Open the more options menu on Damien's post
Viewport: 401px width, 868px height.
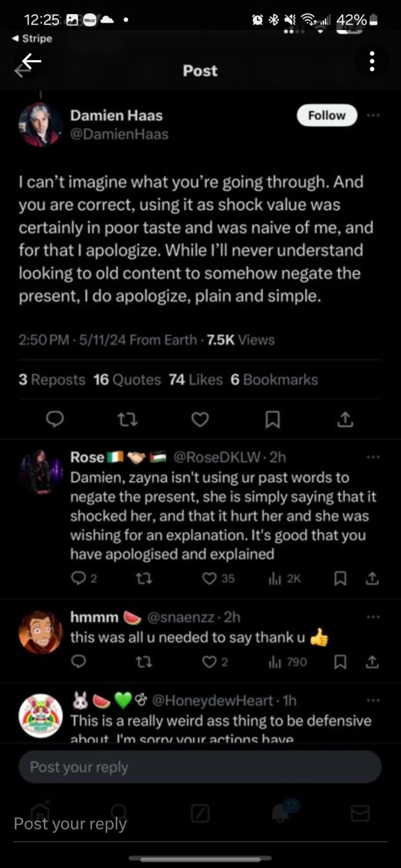tap(373, 116)
